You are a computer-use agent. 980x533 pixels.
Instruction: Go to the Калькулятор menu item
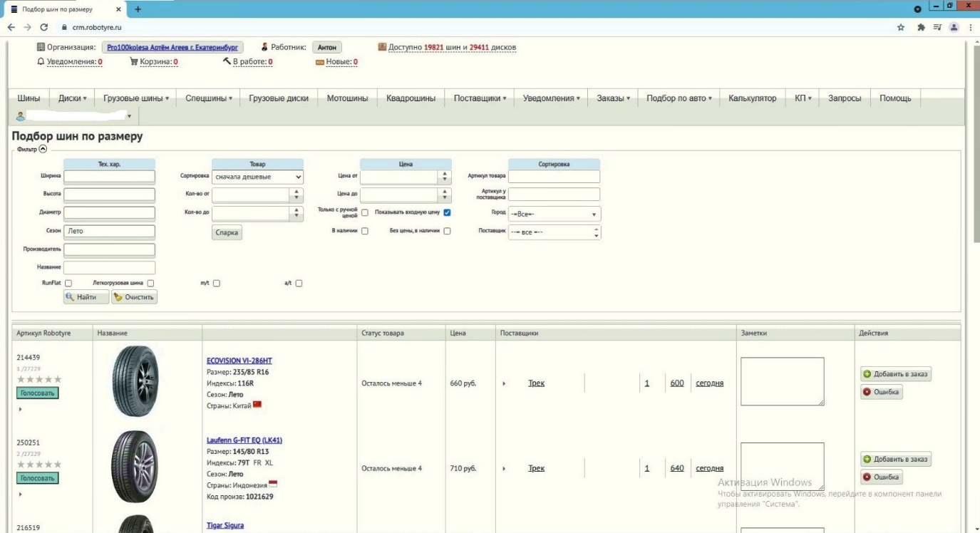pos(753,98)
